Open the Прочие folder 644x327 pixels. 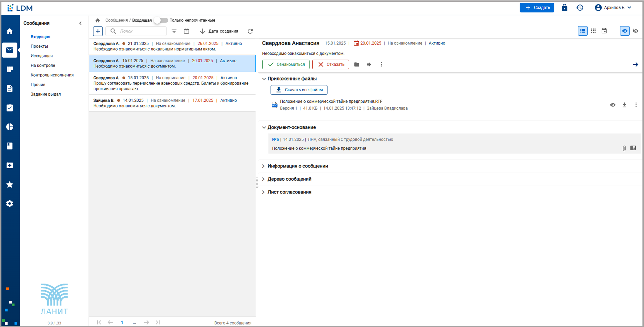pyautogui.click(x=38, y=85)
